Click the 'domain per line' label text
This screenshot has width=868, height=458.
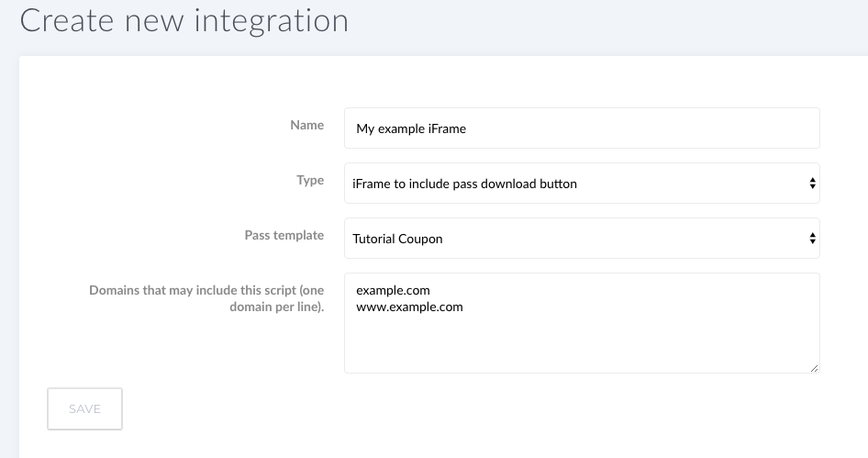[x=277, y=307]
